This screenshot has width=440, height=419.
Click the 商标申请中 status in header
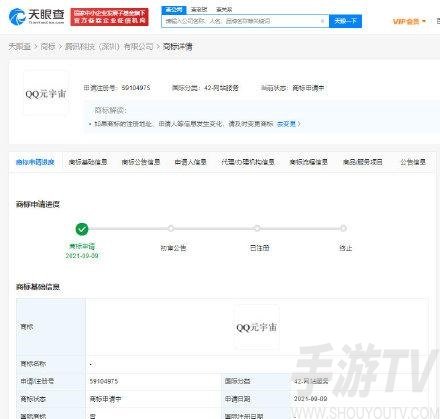308,88
